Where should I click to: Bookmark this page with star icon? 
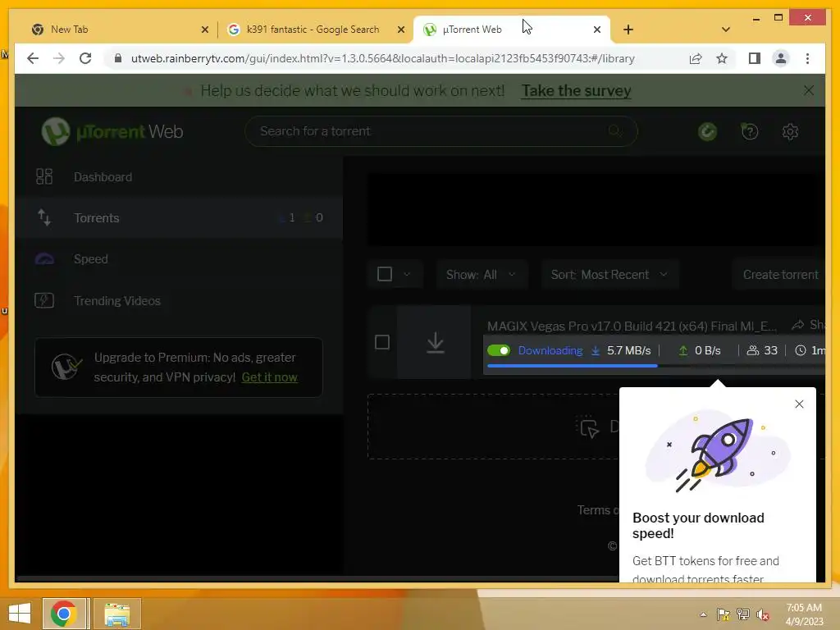[x=722, y=58]
